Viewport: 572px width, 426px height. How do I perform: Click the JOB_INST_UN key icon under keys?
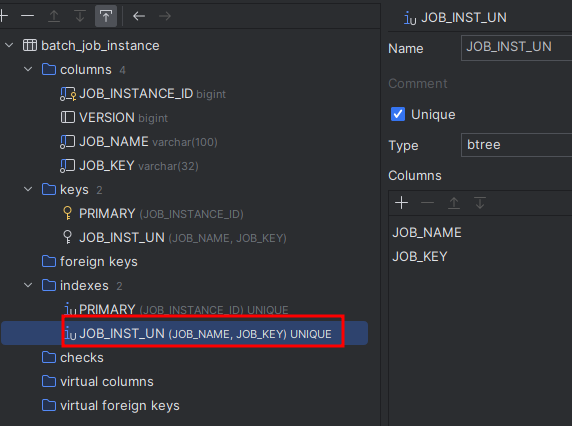click(x=68, y=237)
